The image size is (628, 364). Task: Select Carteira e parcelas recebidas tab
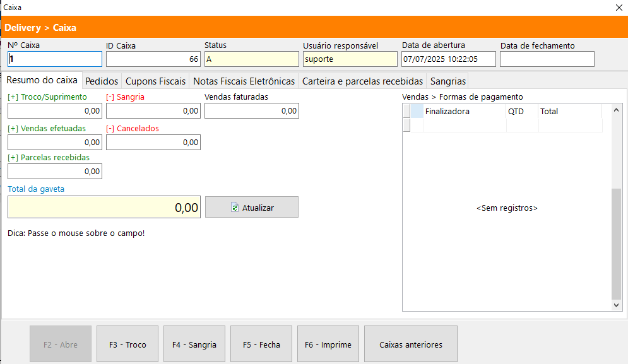pos(362,81)
